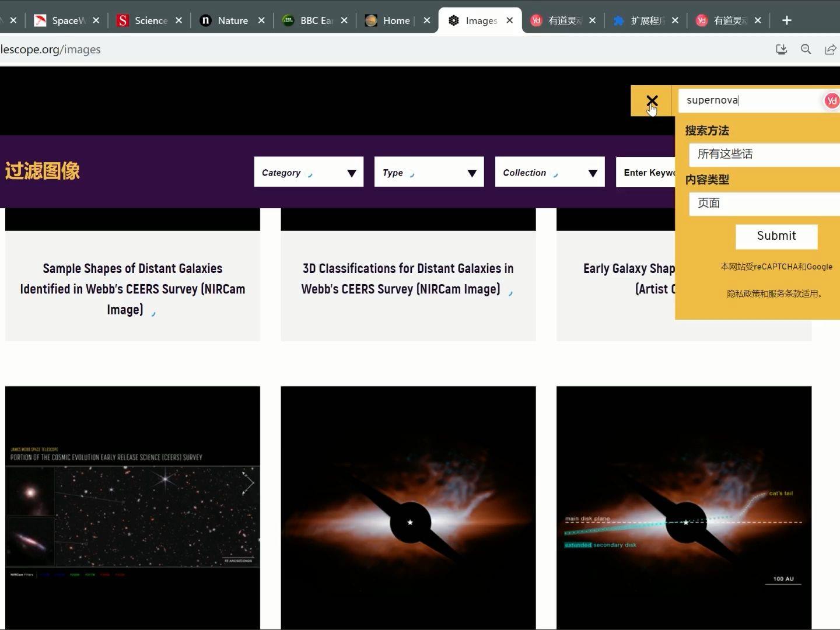Switch to the Home tab

397,20
